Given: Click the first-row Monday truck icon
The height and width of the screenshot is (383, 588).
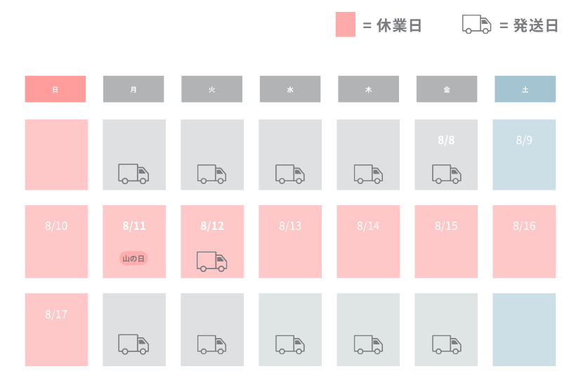Looking at the screenshot, I should tap(133, 174).
